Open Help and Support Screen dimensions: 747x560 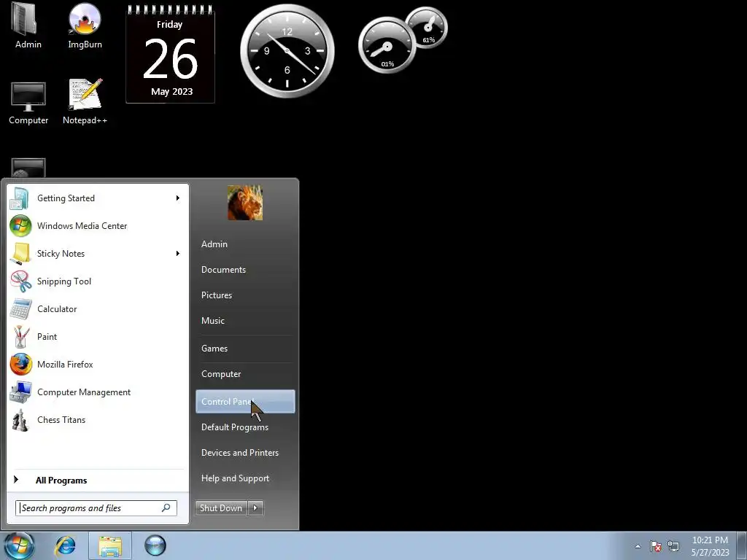pos(236,478)
